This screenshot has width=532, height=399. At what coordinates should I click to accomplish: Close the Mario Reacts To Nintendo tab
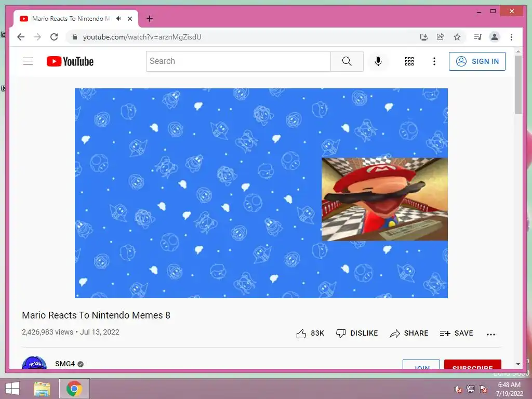tap(129, 19)
